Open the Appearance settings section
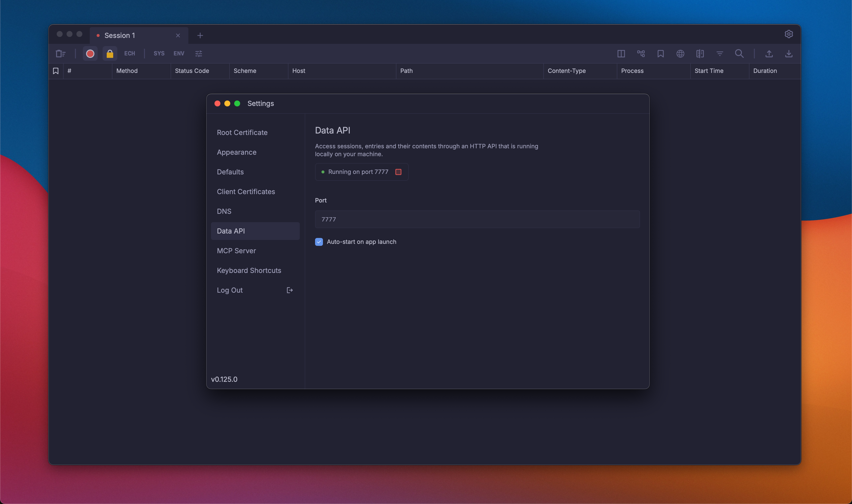This screenshot has width=852, height=504. click(x=236, y=152)
